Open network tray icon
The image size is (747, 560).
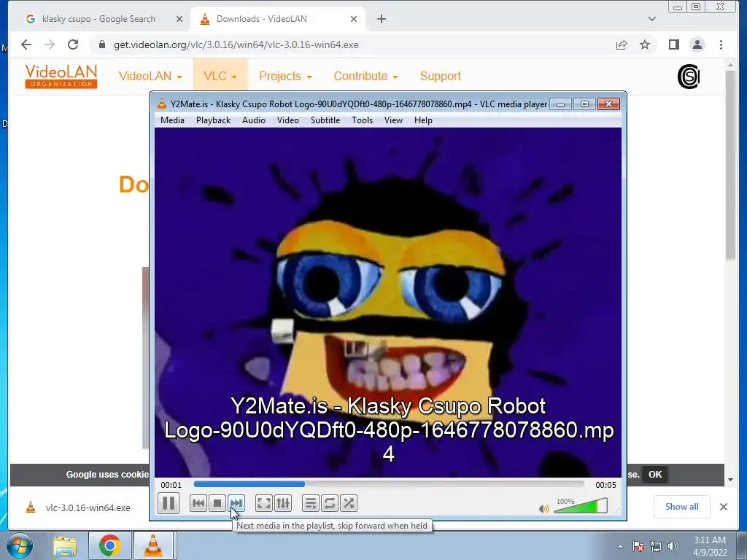pos(656,546)
